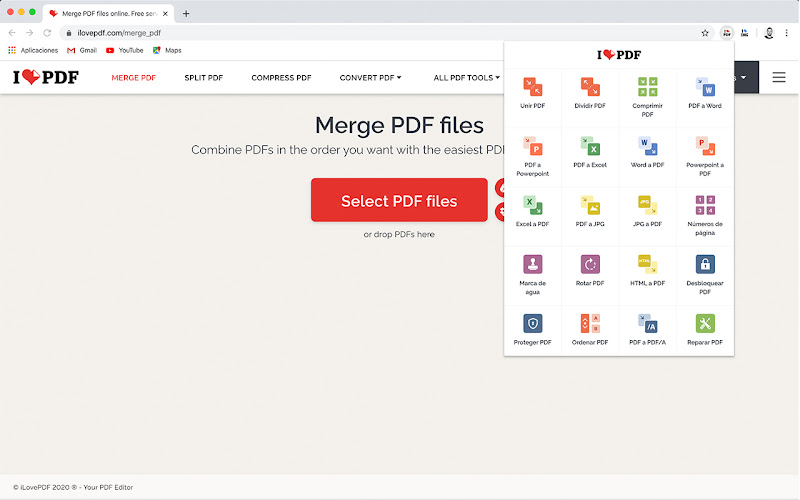Choose the PDF a PDF/A converter

(647, 330)
